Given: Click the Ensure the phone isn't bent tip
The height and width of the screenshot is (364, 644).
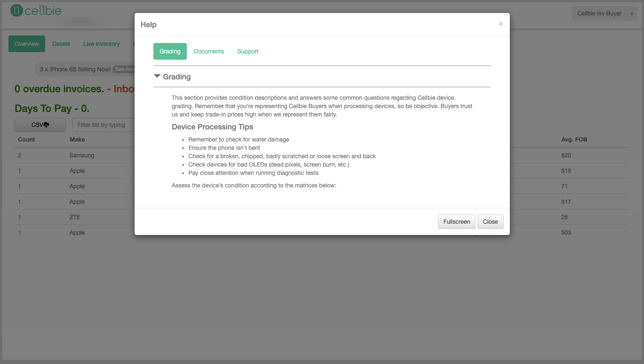Looking at the screenshot, I should point(224,148).
